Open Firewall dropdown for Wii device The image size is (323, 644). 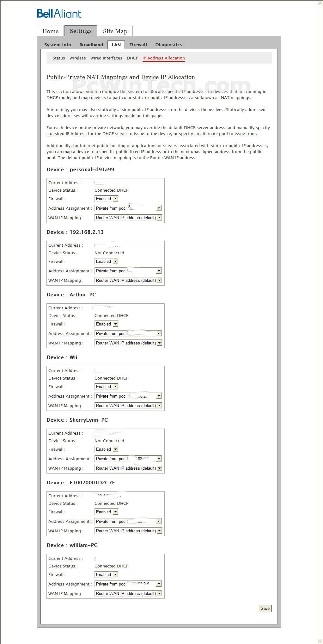point(107,387)
